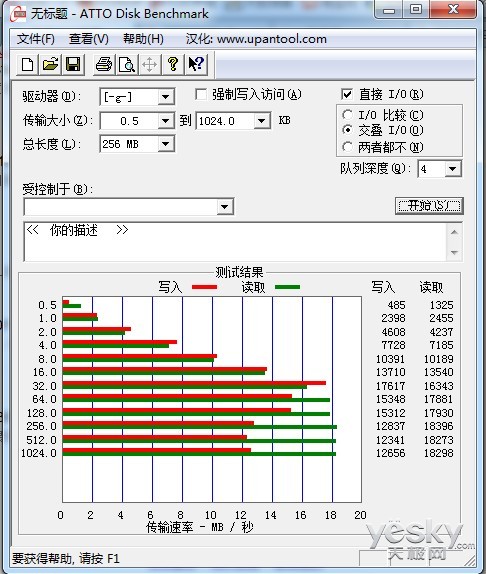Click into the 你的描述 description text field
This screenshot has height=574, width=486.
pyautogui.click(x=235, y=241)
